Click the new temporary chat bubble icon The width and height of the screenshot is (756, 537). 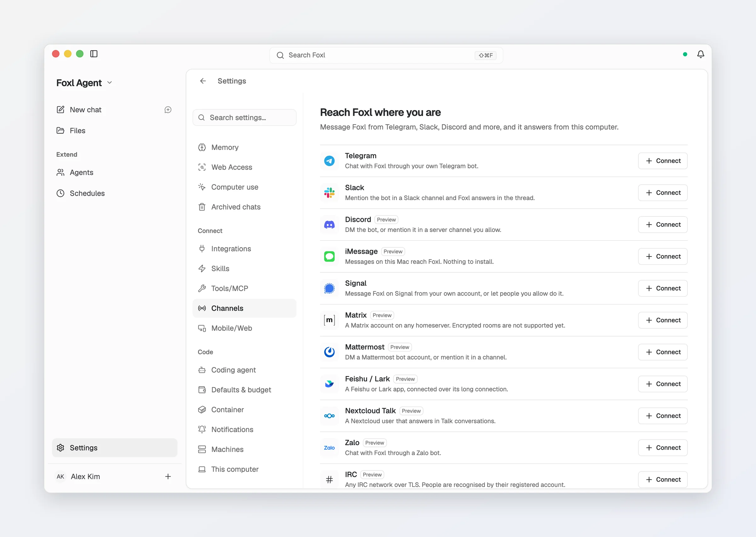tap(168, 110)
